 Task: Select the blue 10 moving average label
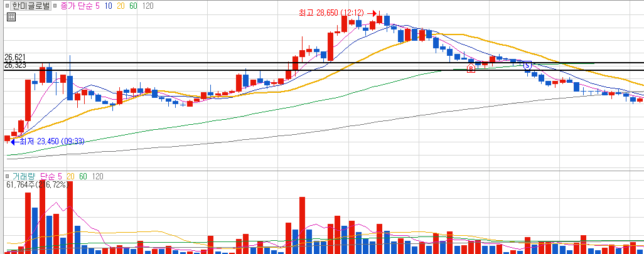pyautogui.click(x=109, y=6)
